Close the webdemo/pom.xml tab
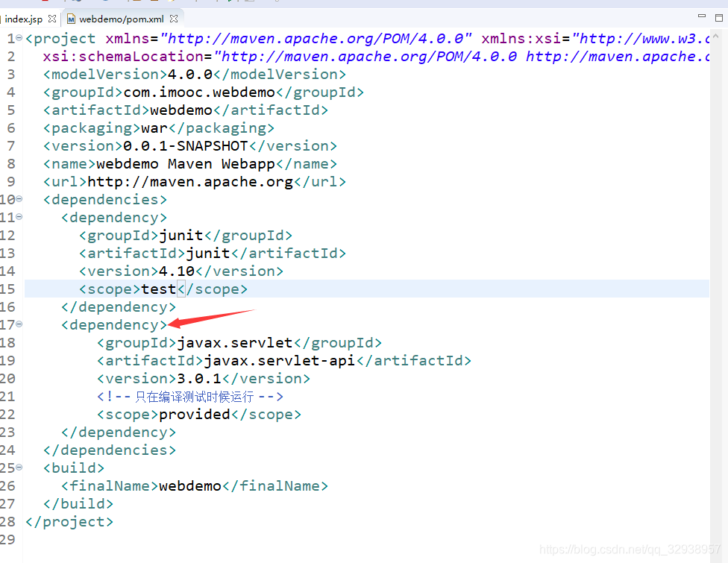Viewport: 728px width, 563px height. click(x=174, y=19)
